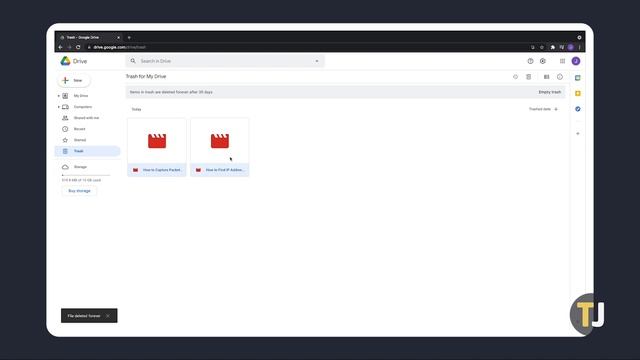Switch to list layout view
The width and height of the screenshot is (640, 360).
pos(547,77)
